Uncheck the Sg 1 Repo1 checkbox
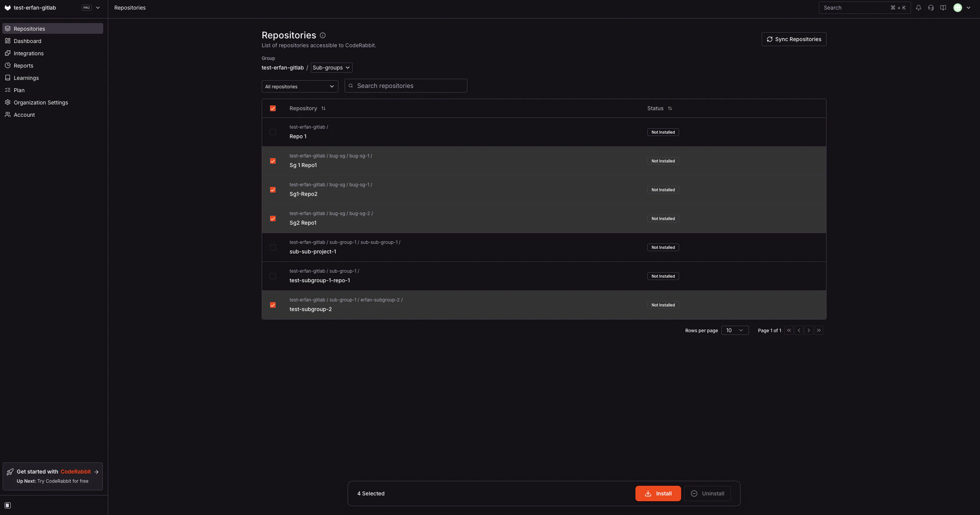This screenshot has height=515, width=980. [273, 161]
